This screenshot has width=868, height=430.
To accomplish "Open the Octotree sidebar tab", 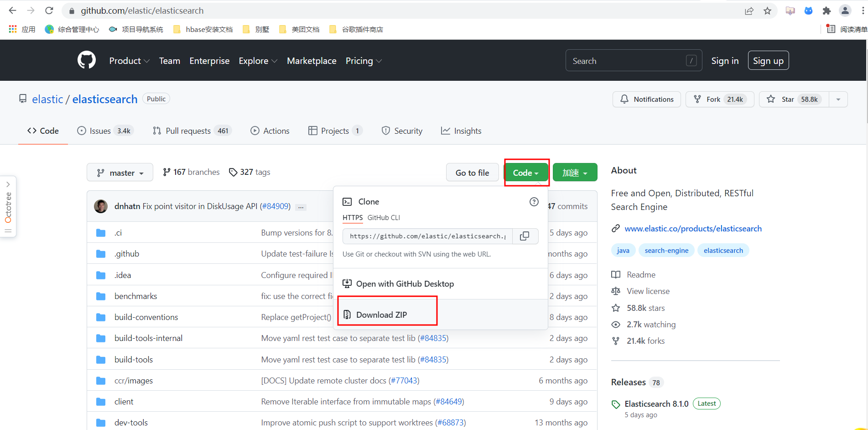I will coord(8,207).
